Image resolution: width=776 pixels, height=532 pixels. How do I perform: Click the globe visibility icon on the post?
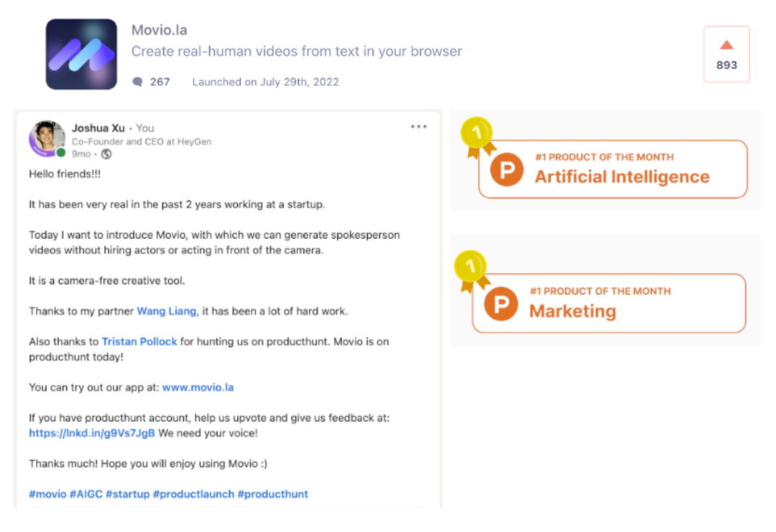click(x=106, y=154)
